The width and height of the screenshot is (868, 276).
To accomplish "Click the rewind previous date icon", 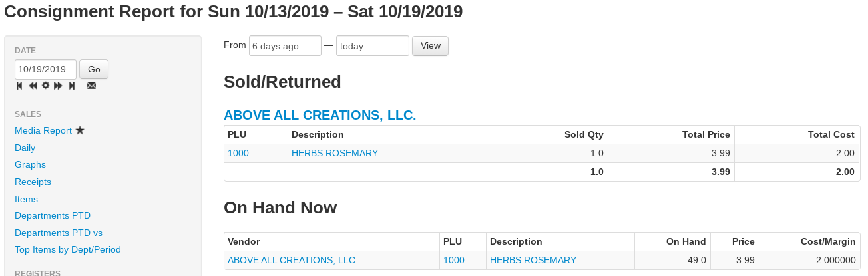I will coord(33,86).
